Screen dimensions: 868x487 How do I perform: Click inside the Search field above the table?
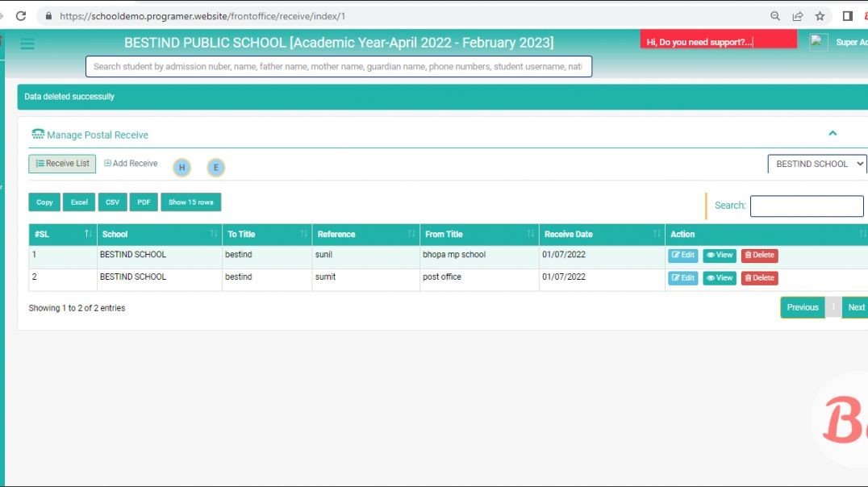806,206
